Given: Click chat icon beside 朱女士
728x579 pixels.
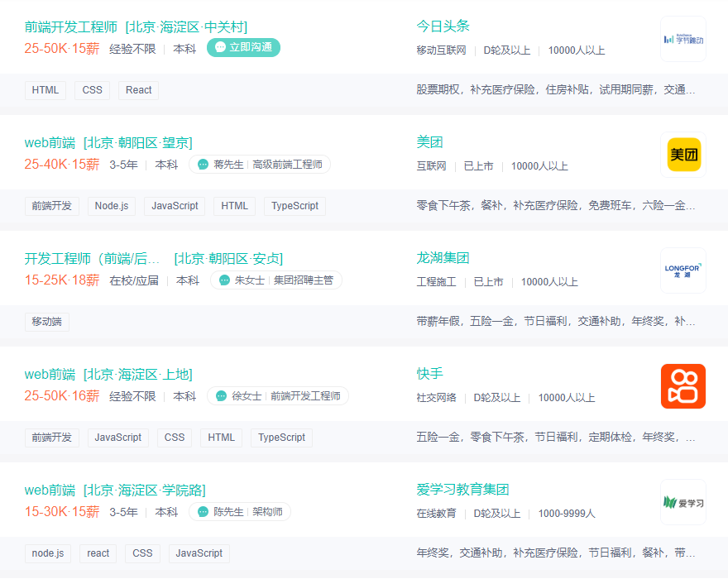Looking at the screenshot, I should click(x=224, y=280).
